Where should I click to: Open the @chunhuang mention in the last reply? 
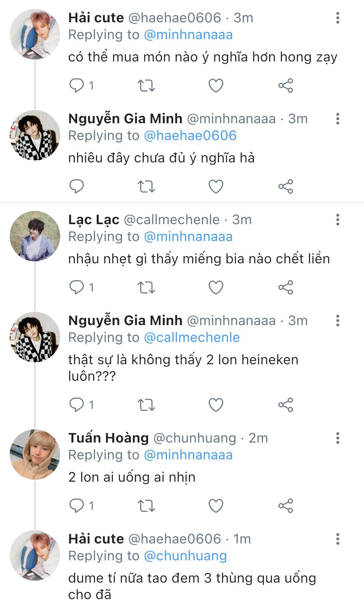tap(185, 556)
